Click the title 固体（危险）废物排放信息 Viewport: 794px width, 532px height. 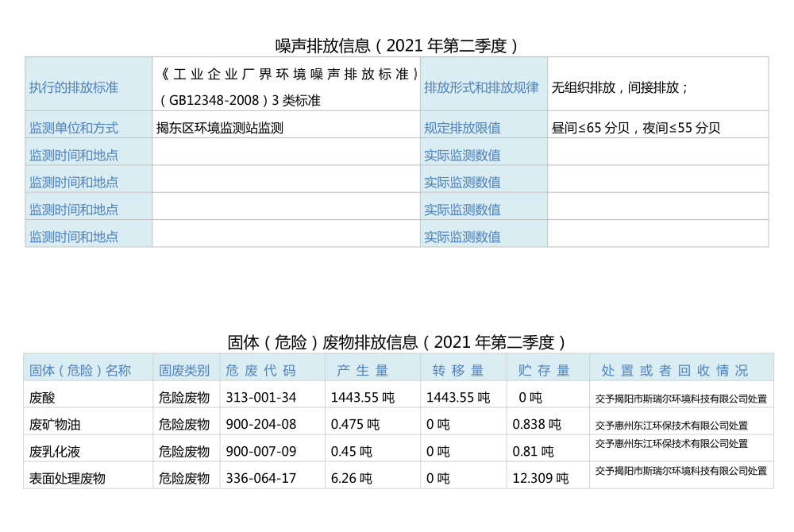coord(396,343)
